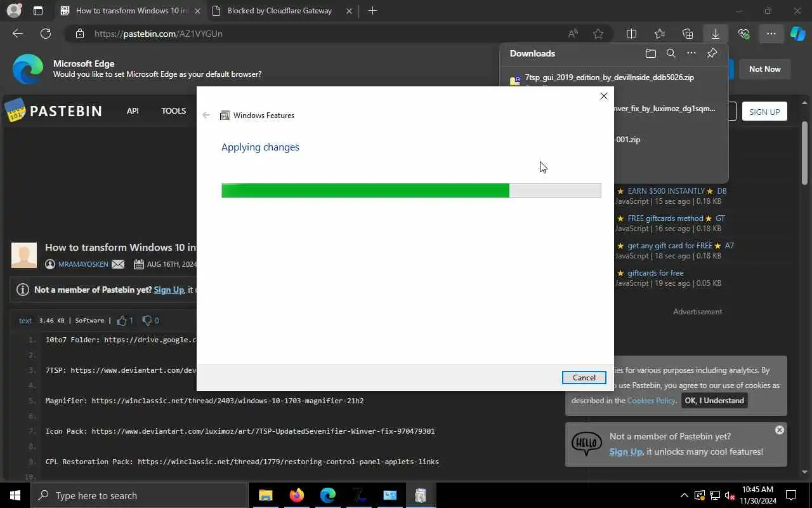Open giftcards for free paste link
The width and height of the screenshot is (812, 508).
[x=655, y=272]
